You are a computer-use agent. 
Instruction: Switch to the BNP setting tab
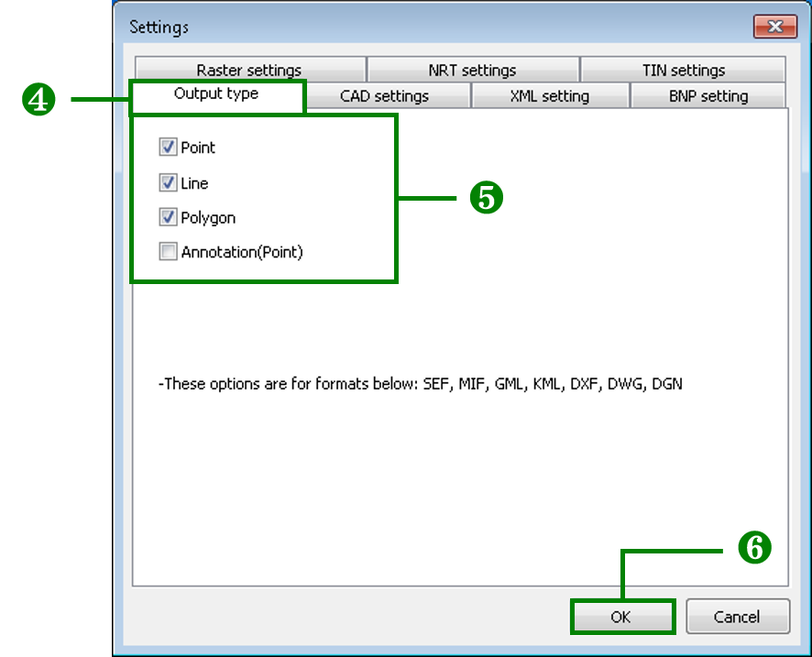pyautogui.click(x=708, y=96)
